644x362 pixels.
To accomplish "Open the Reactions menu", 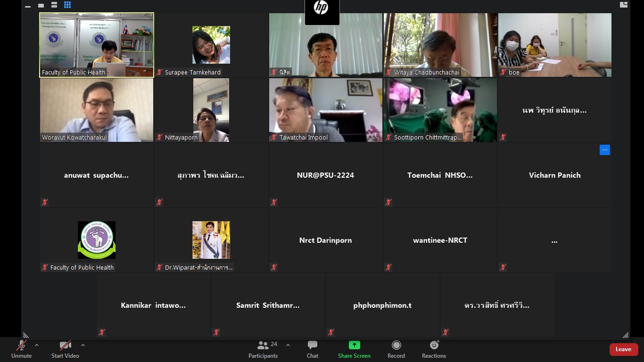I will coord(434,349).
